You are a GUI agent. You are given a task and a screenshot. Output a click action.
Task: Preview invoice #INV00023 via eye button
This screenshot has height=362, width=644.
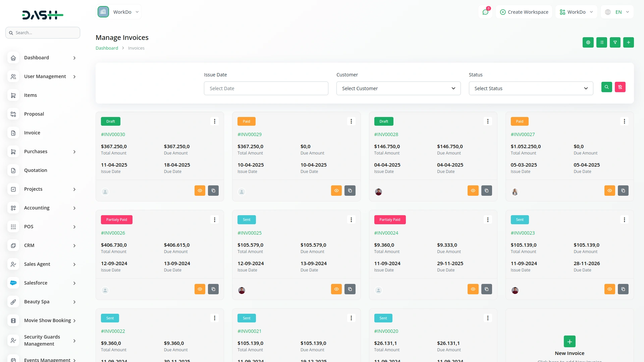pyautogui.click(x=609, y=289)
